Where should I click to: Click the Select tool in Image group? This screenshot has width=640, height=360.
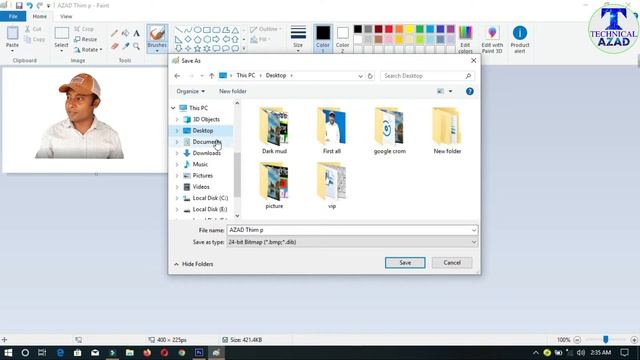click(61, 33)
